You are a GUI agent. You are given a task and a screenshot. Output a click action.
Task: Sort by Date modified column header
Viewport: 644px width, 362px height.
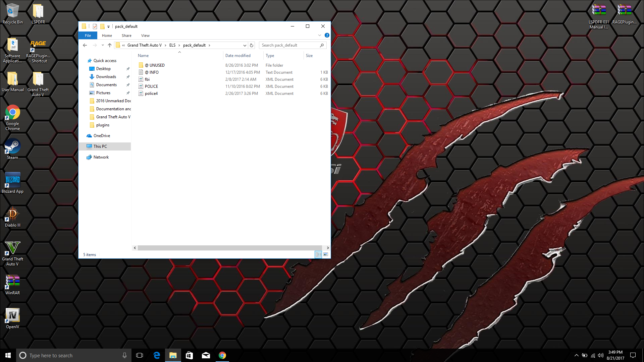pyautogui.click(x=238, y=56)
